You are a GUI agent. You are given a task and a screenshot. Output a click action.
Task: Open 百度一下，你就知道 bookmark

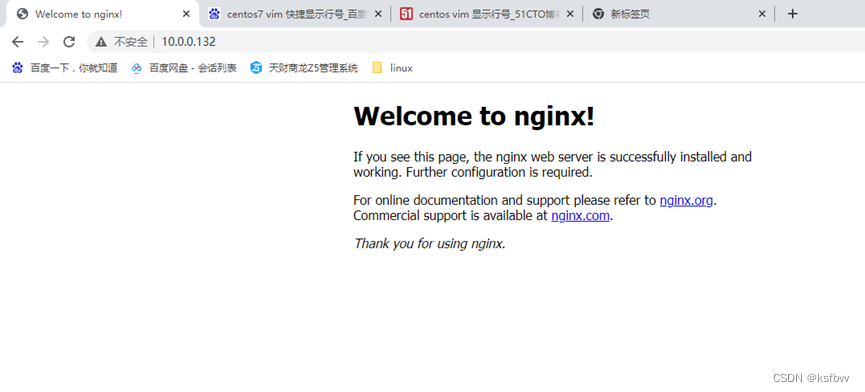pos(65,68)
